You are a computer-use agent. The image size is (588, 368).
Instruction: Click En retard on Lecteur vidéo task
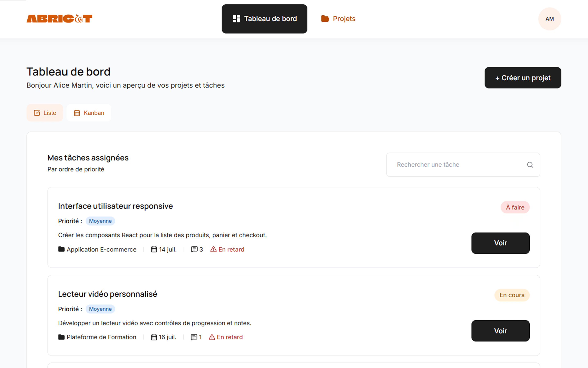coord(230,337)
